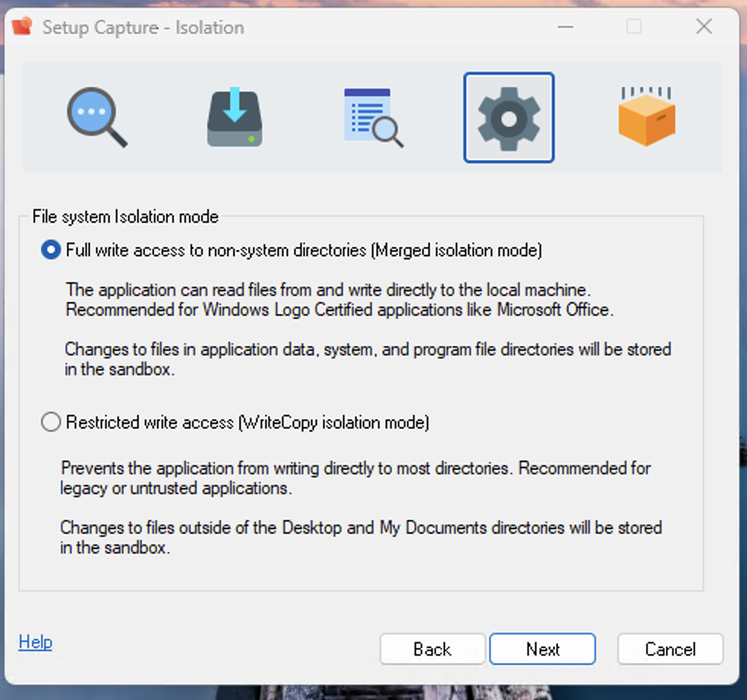Select the orange package box build icon
The height and width of the screenshot is (700, 747).
646,117
